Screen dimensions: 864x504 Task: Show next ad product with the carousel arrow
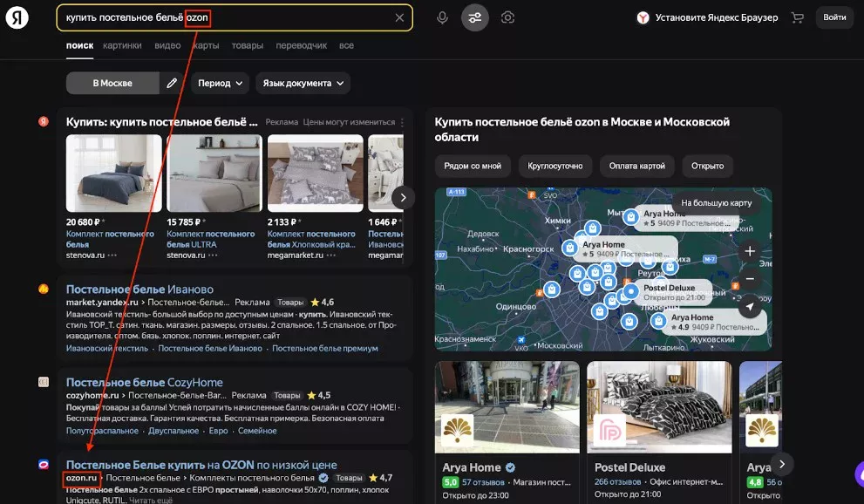coord(403,197)
